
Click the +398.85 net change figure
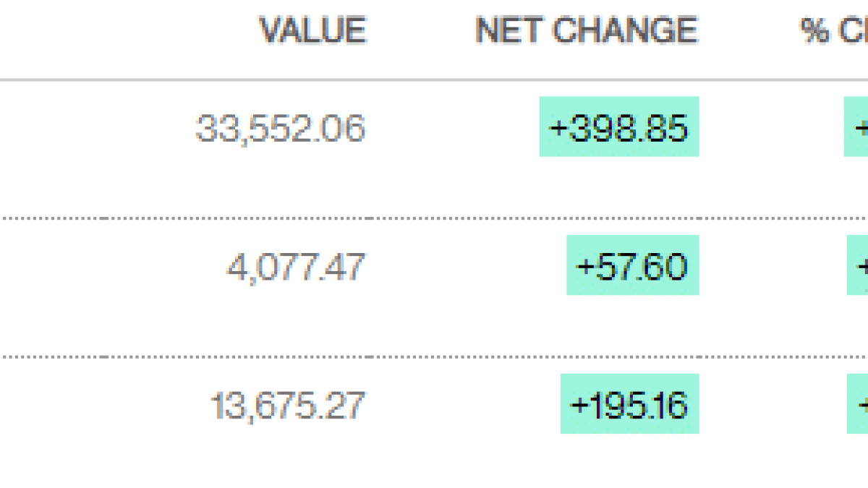619,127
